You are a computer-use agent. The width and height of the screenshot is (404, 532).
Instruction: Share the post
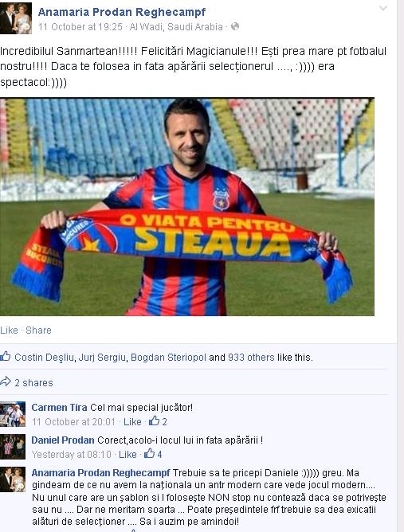tap(38, 331)
